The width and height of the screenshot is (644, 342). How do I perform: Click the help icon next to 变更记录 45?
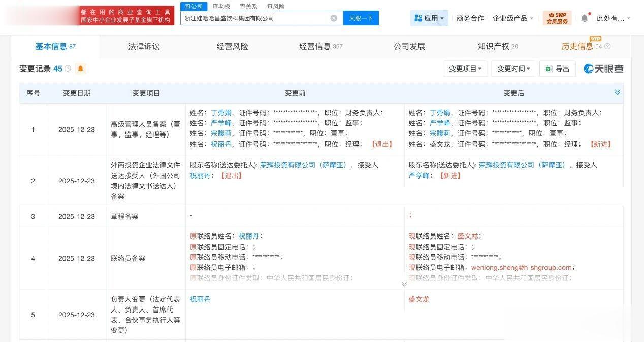coord(68,69)
